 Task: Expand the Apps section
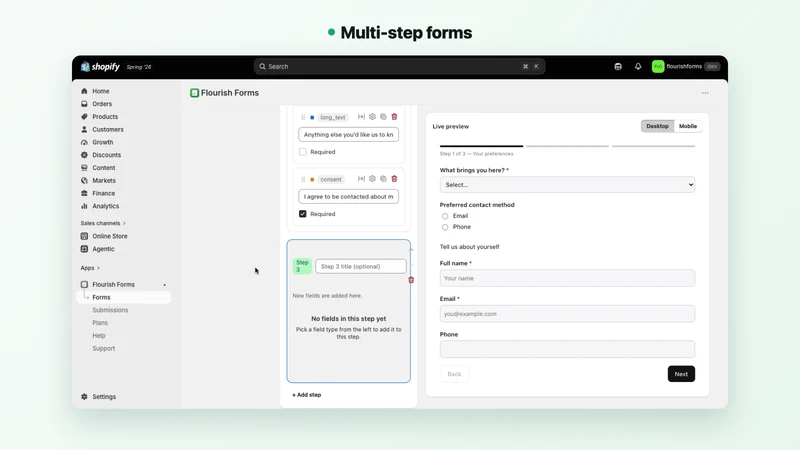pos(90,267)
